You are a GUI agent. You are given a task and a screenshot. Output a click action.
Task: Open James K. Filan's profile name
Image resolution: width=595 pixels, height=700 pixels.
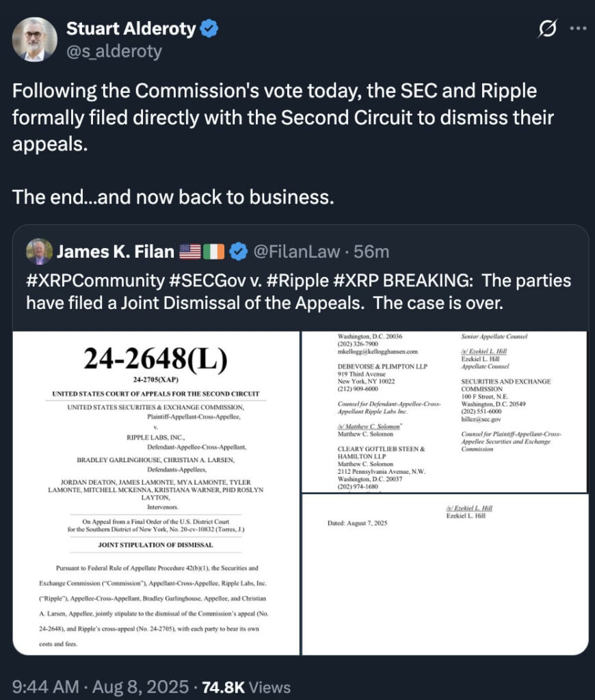[115, 252]
